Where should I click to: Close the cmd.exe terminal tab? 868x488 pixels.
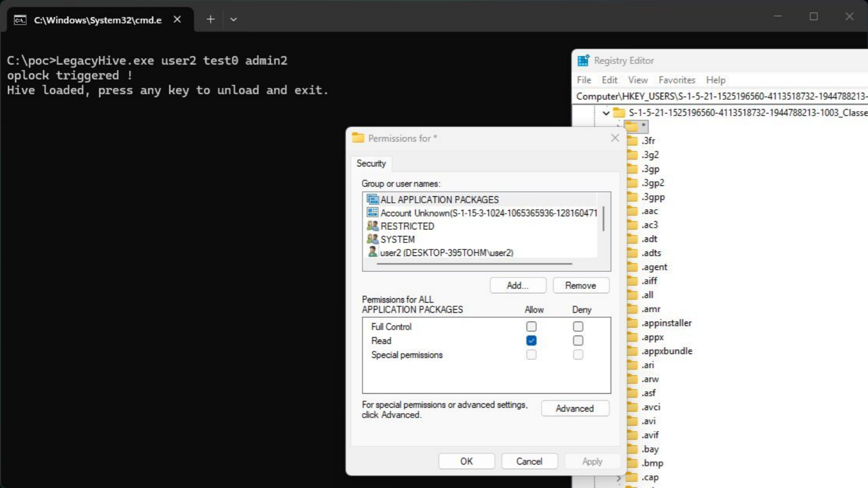click(x=177, y=20)
